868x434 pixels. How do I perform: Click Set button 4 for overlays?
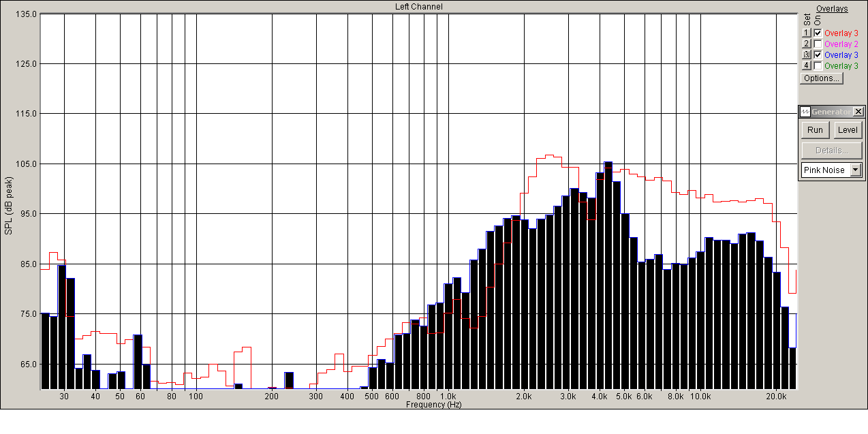(807, 65)
